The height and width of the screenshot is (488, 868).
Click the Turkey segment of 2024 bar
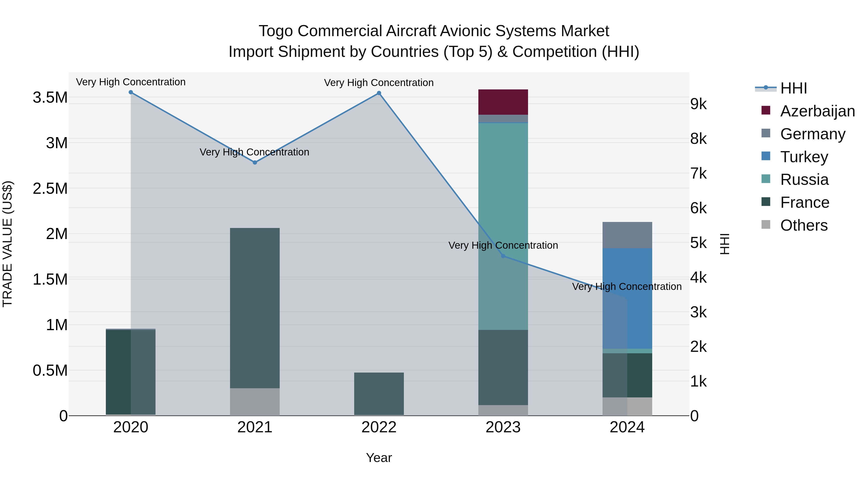coord(627,298)
